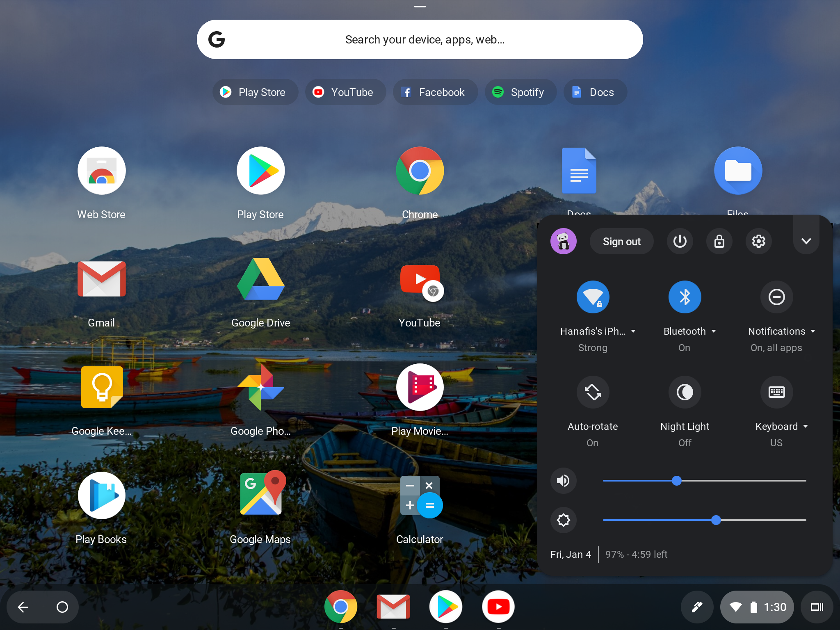The height and width of the screenshot is (630, 840).
Task: Toggle Notifications do-not-disturb button
Action: pyautogui.click(x=777, y=297)
